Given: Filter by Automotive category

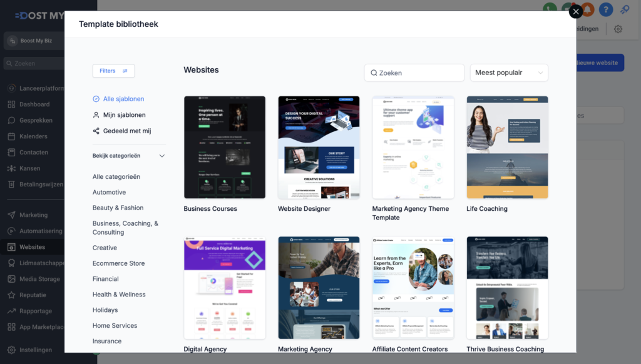Looking at the screenshot, I should coord(109,193).
